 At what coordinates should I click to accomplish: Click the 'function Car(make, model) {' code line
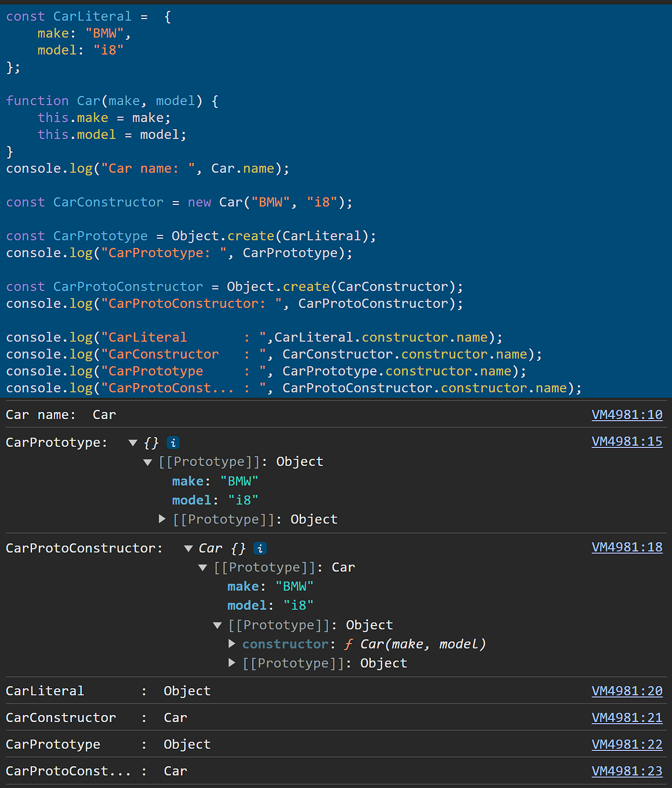click(x=112, y=101)
